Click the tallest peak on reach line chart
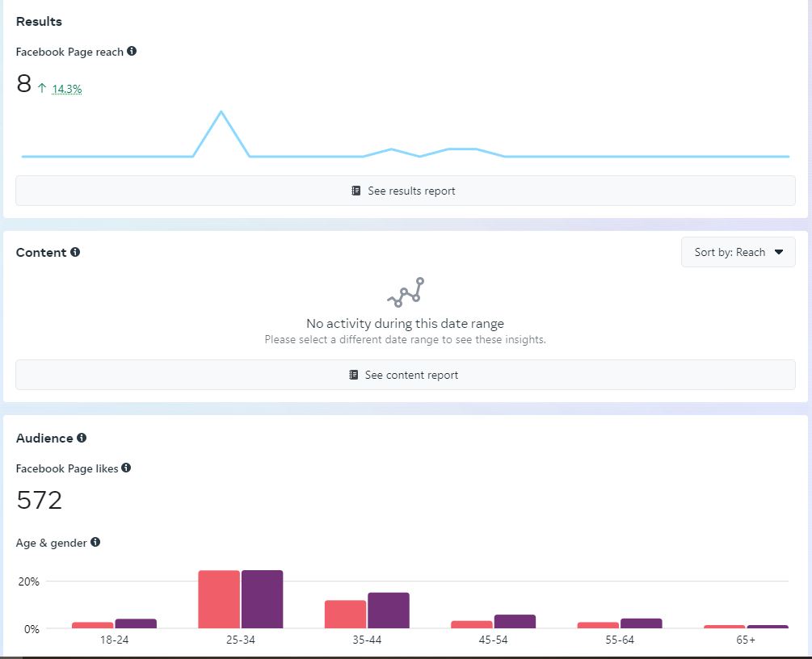The image size is (812, 659). pyautogui.click(x=221, y=112)
